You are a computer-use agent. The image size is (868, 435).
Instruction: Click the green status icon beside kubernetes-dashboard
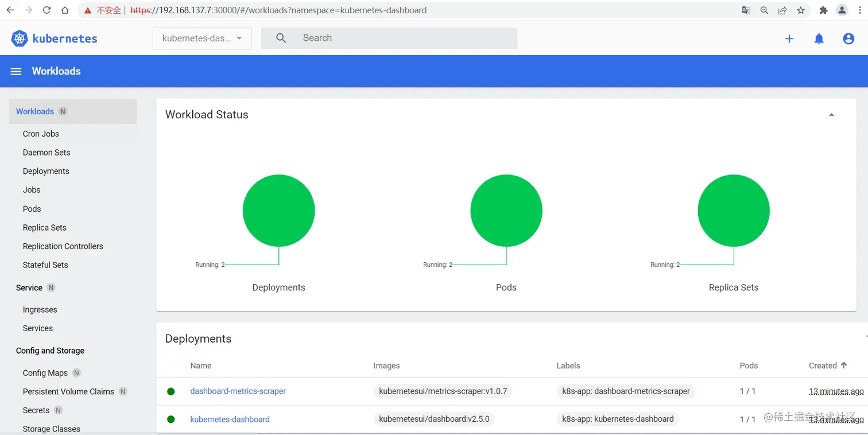coord(170,419)
